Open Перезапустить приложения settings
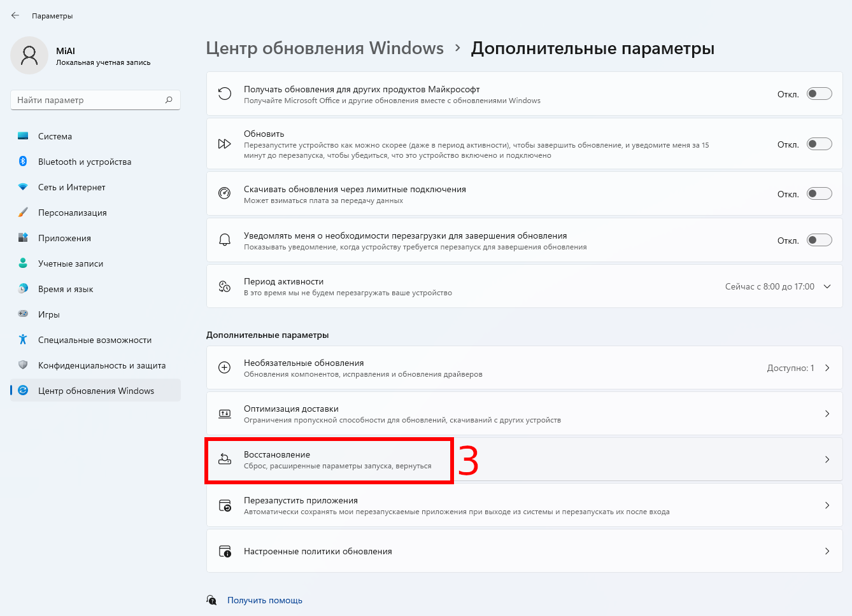 tap(525, 505)
